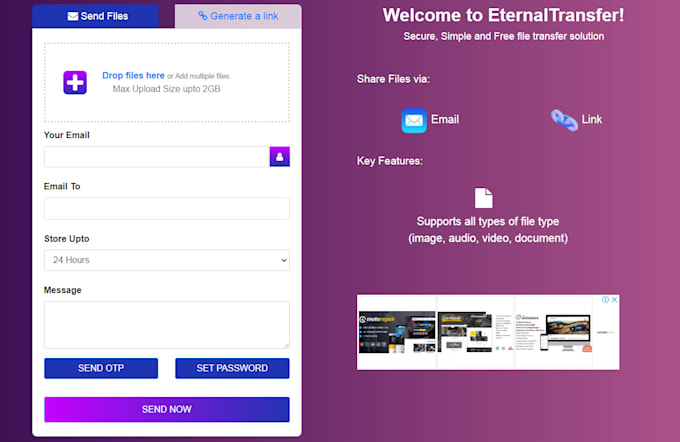
Task: Open the Store Upto 24 Hours dropdown
Action: (167, 260)
